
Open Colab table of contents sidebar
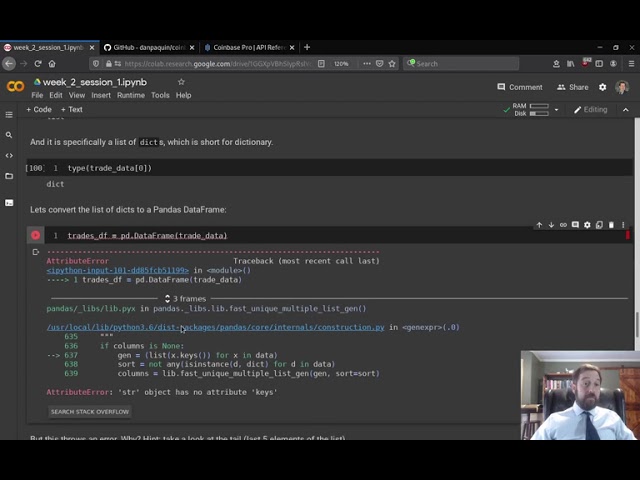(x=9, y=115)
